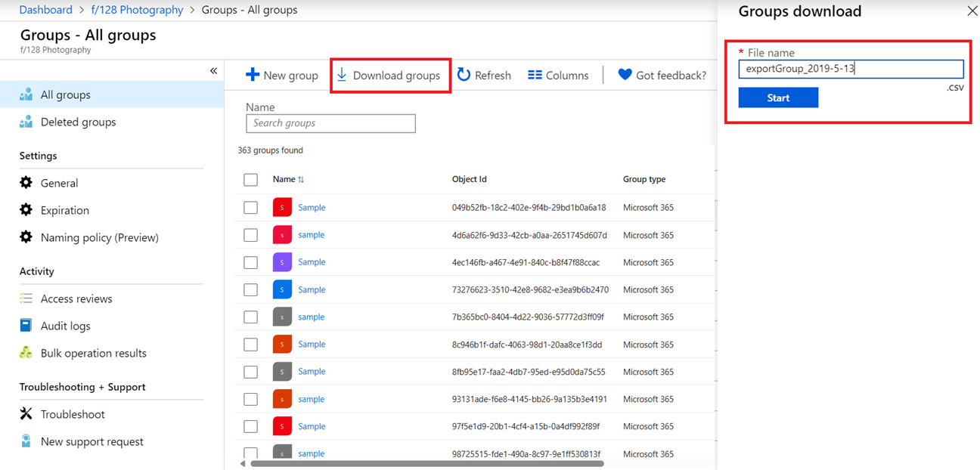Click the New group plus icon
980x470 pixels.
(253, 75)
